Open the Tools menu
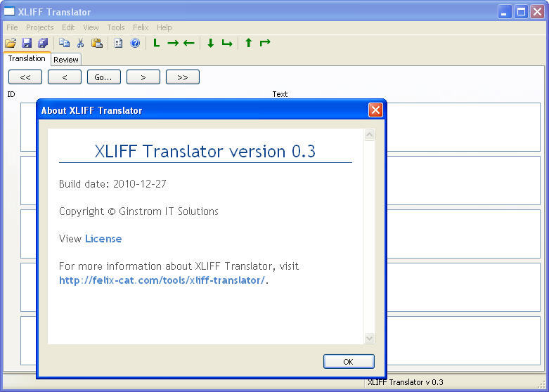 (x=116, y=27)
